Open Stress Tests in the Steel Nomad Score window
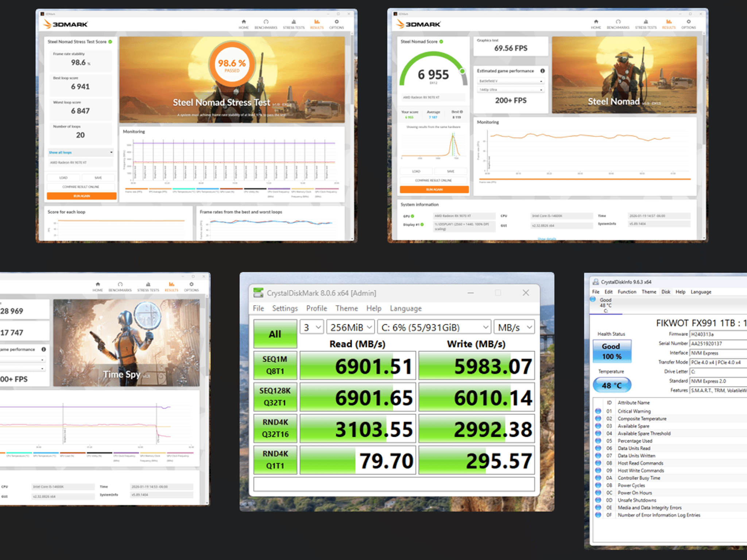This screenshot has height=560, width=747. pos(646,24)
